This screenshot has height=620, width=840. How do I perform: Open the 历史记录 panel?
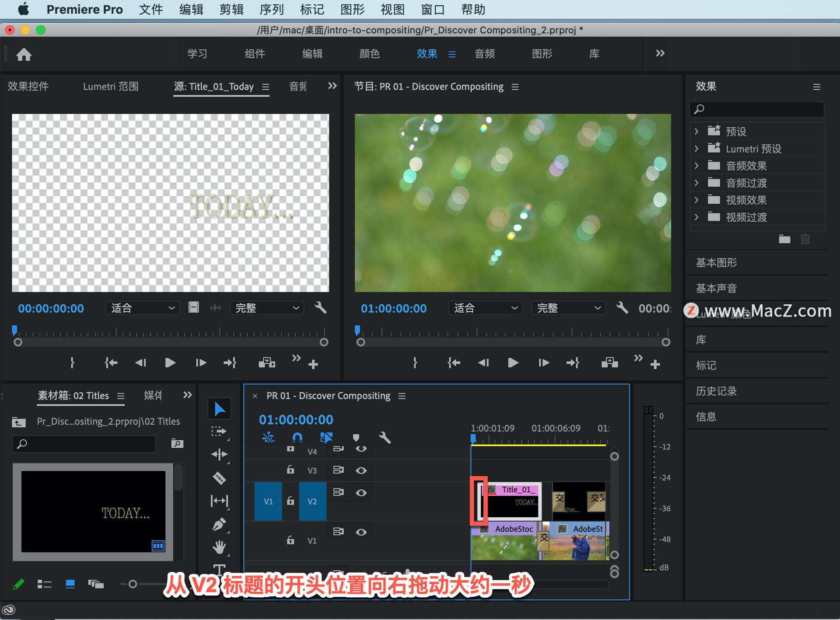point(716,391)
